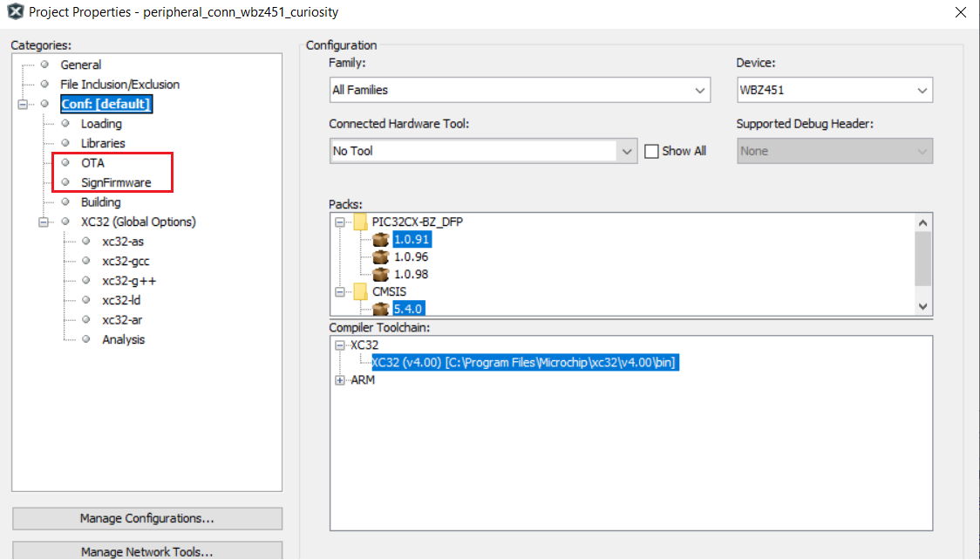
Task: Select the SignFirmware category
Action: coord(116,183)
